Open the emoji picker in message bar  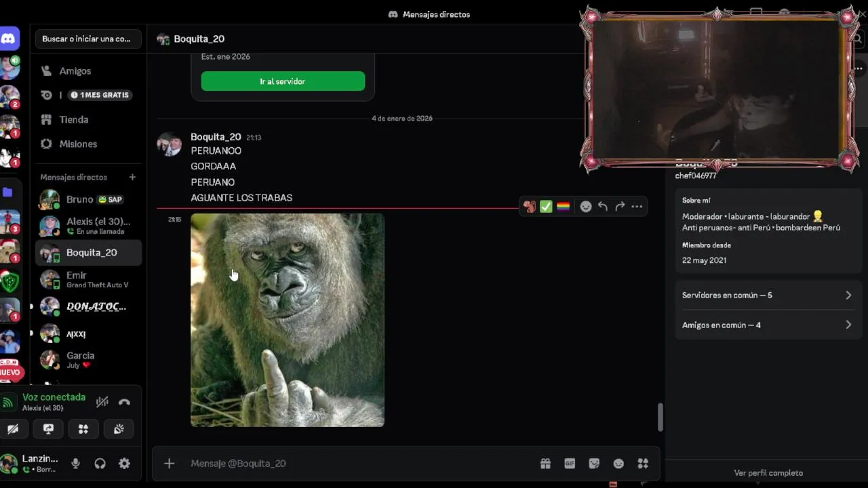(x=618, y=464)
